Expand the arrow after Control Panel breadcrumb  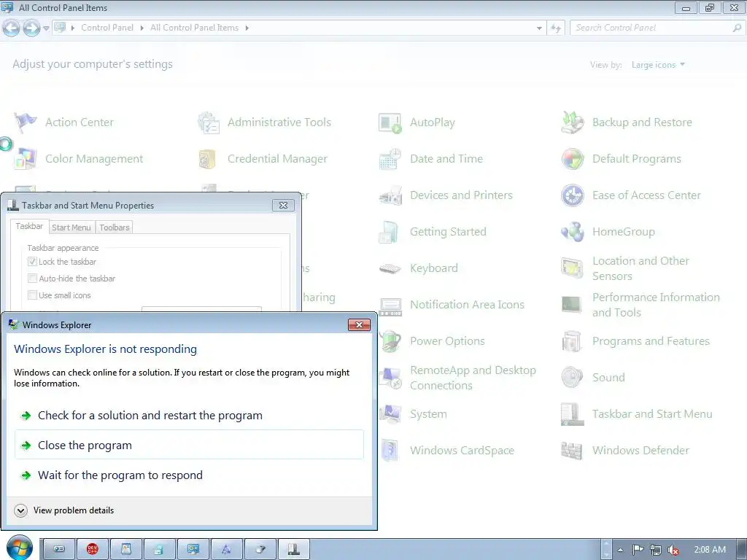tap(142, 28)
